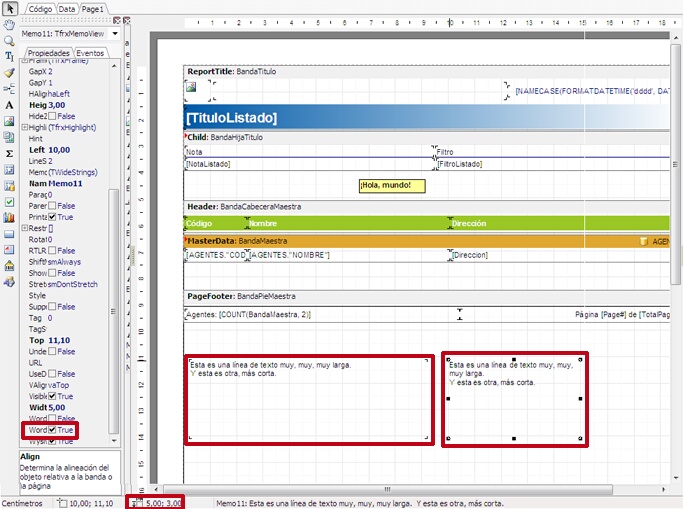Viewport: 683px width, 509px height.
Task: Select the magnifier zoom tool
Action: point(9,41)
